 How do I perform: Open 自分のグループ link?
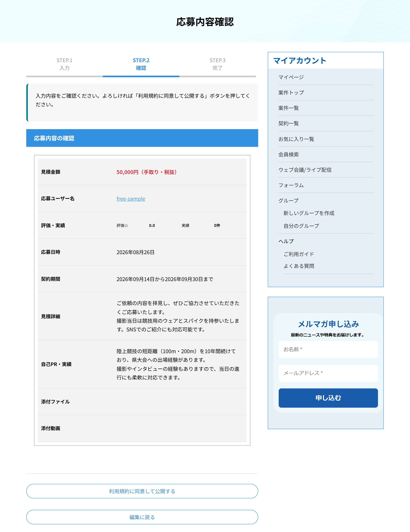pyautogui.click(x=301, y=226)
